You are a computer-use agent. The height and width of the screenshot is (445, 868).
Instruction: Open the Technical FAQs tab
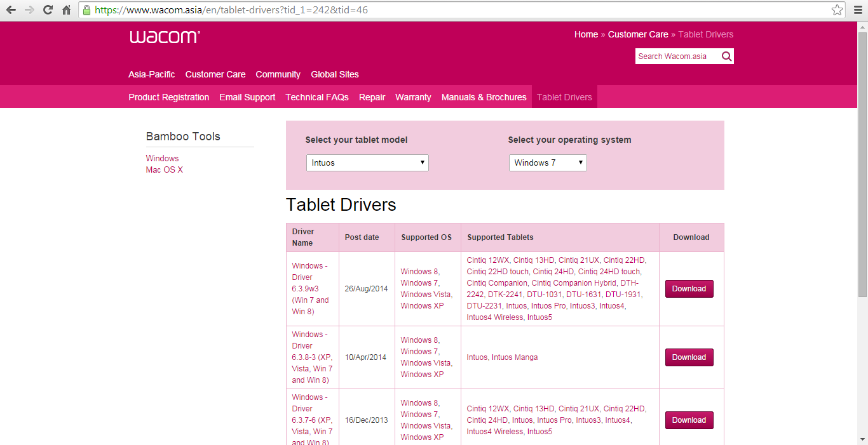click(x=317, y=97)
